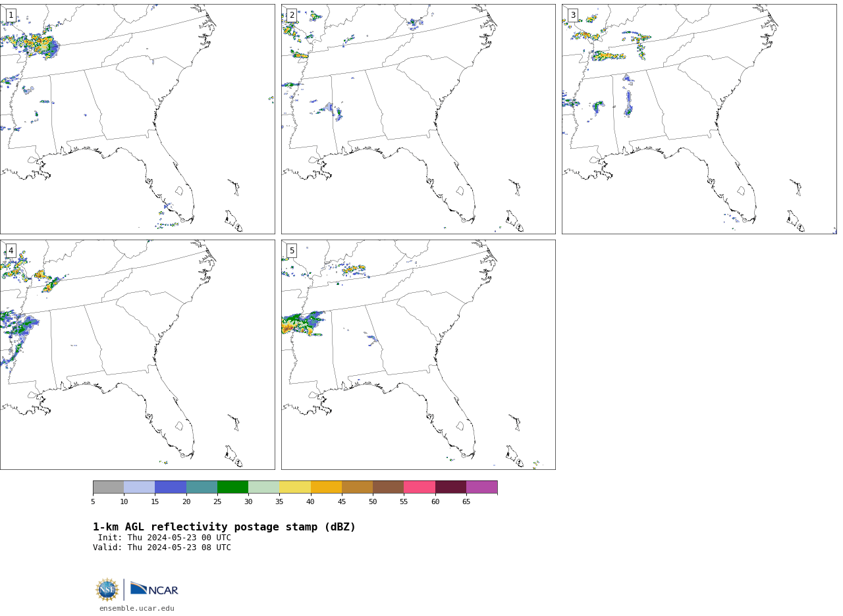Click the panel number label 5
The image size is (843, 616).
point(292,251)
